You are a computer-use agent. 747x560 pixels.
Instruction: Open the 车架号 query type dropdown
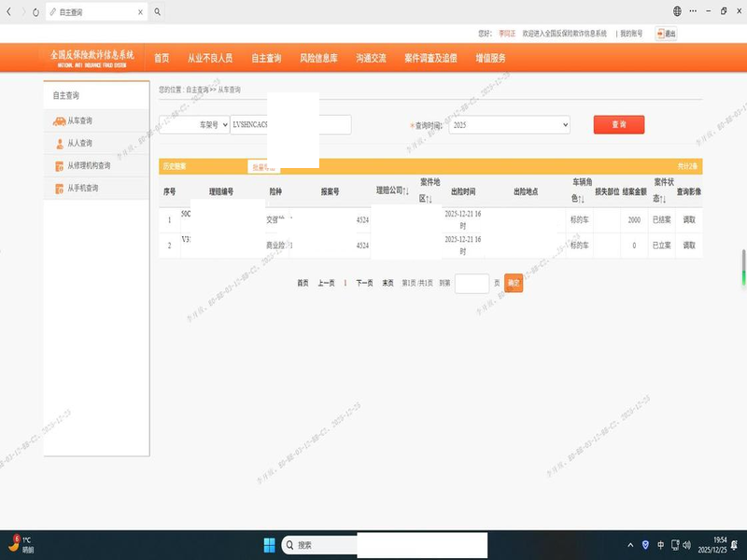(x=193, y=125)
